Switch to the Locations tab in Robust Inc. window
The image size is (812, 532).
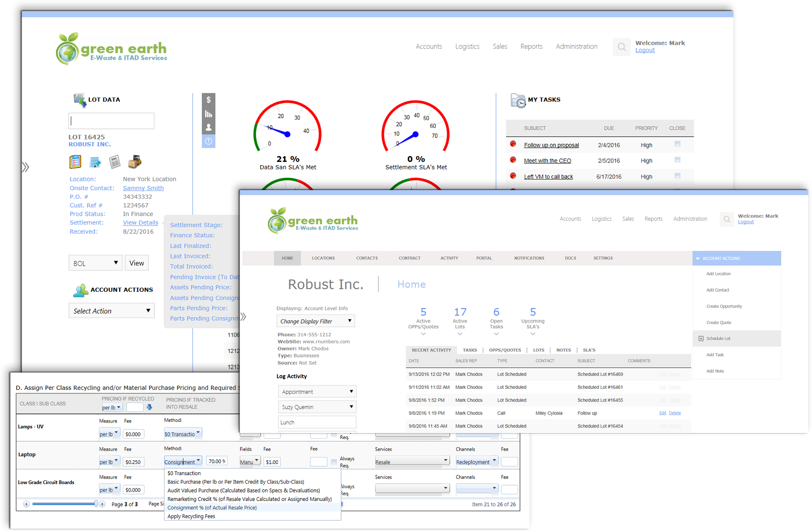pyautogui.click(x=323, y=258)
